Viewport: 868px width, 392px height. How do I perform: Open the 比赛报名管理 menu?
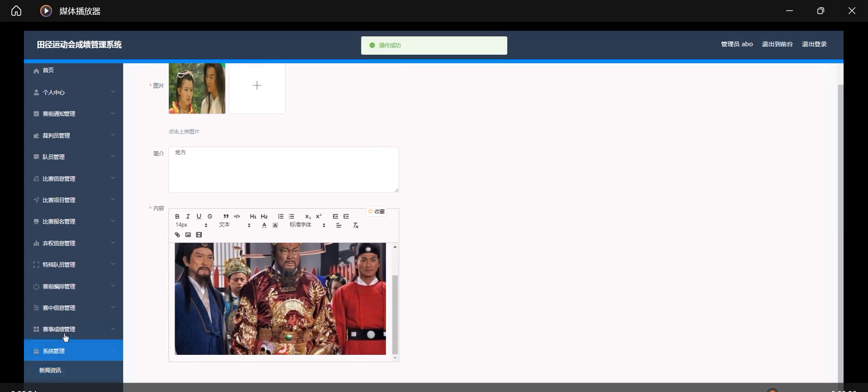coord(74,222)
